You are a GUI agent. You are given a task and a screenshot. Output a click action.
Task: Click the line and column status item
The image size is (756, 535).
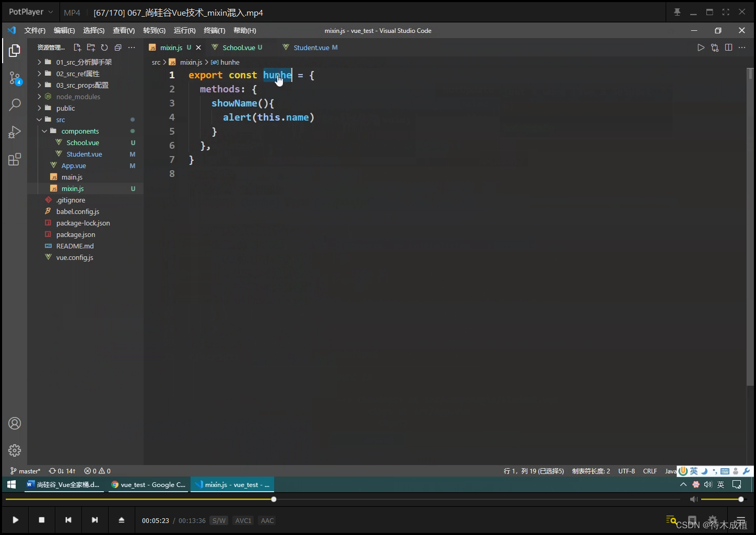point(534,471)
